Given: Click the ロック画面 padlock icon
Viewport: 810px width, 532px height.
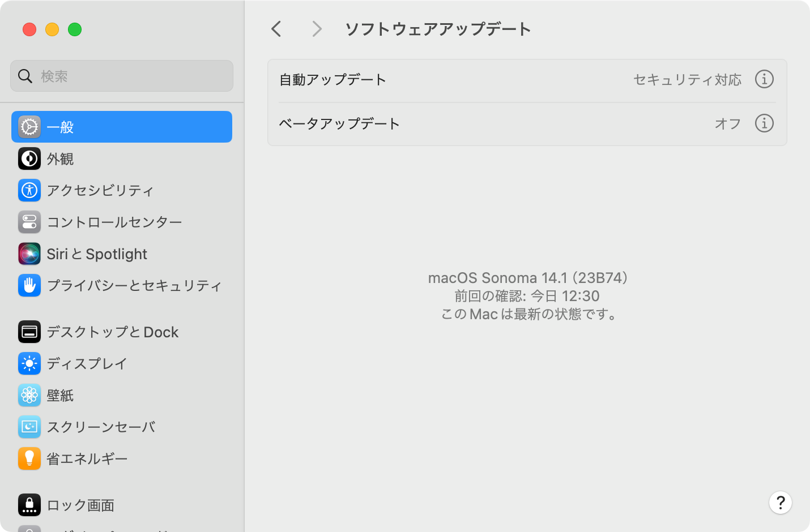Looking at the screenshot, I should [29, 505].
